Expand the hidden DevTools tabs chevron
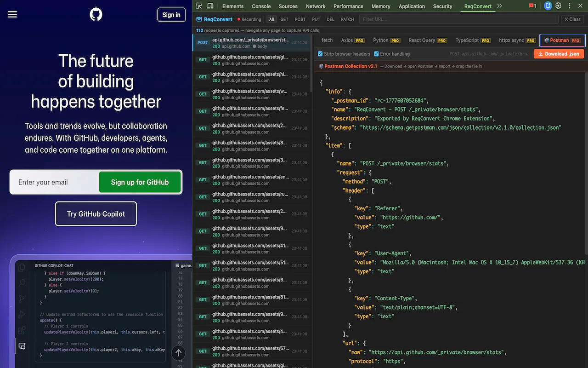Screen dimensions: 588x368 coord(499,6)
